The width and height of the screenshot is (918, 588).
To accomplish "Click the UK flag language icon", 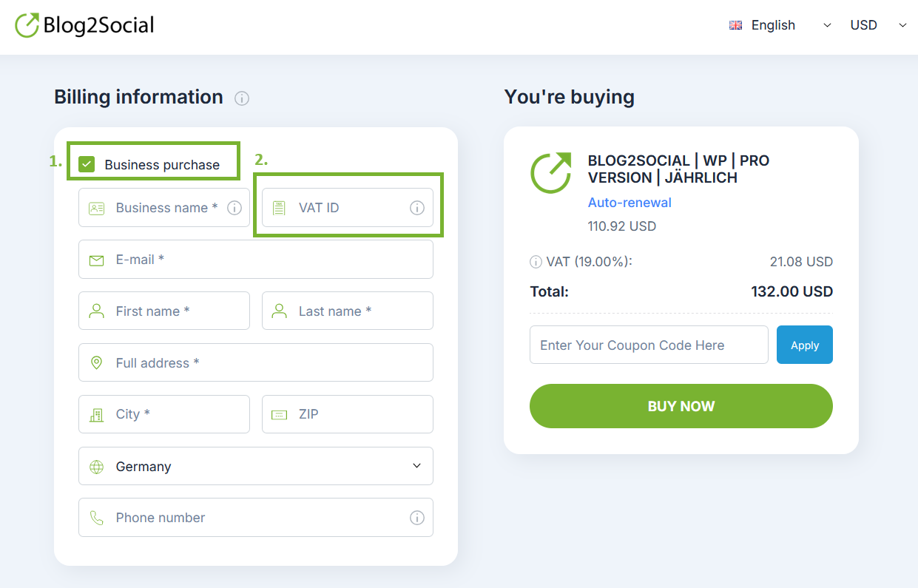I will point(735,25).
